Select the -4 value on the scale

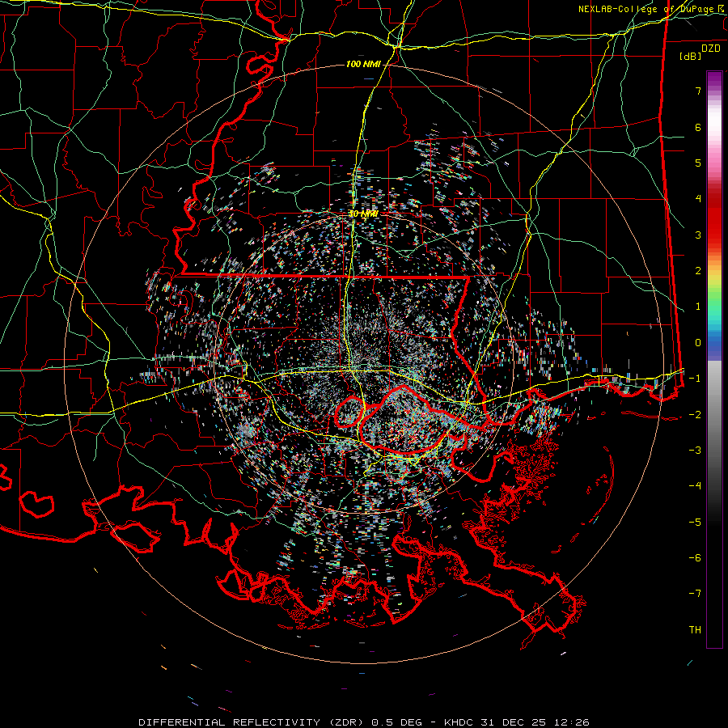695,485
